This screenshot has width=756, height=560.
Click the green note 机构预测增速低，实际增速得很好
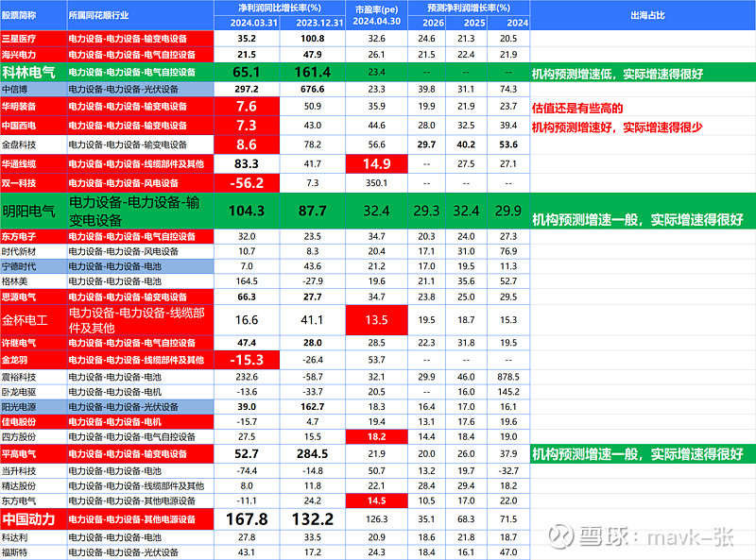pos(617,74)
